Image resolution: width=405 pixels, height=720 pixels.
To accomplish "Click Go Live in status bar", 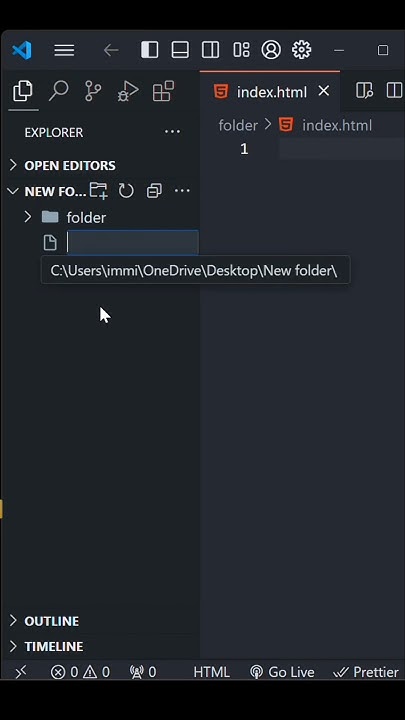I will [x=282, y=672].
